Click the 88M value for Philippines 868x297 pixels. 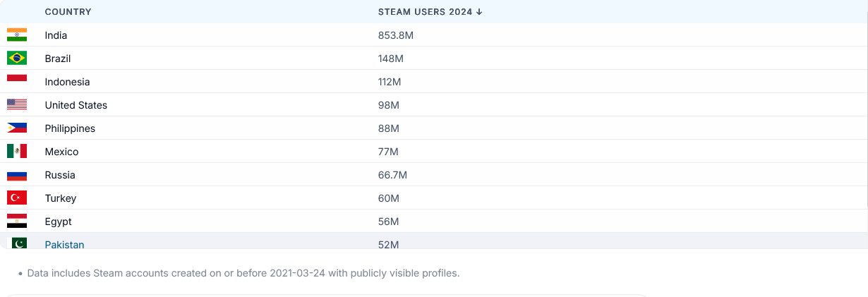(x=389, y=128)
